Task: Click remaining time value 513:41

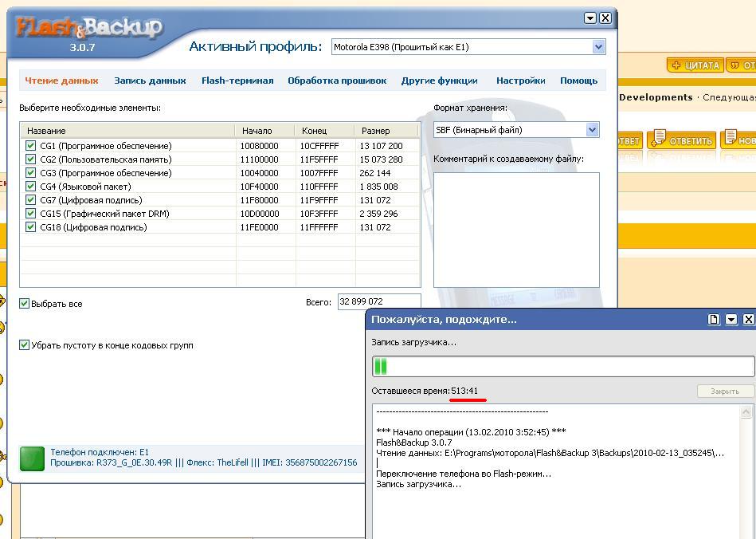Action: point(464,391)
